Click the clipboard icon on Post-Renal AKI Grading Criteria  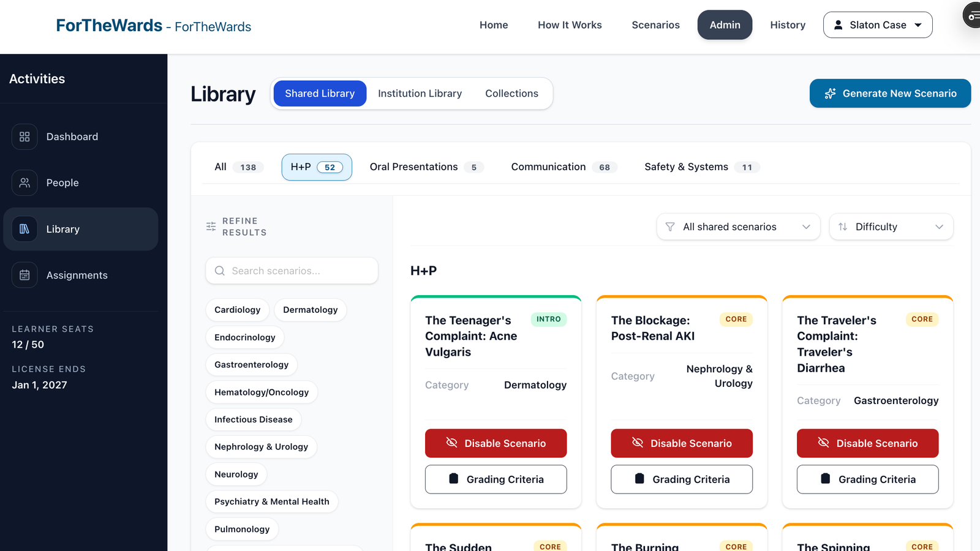pyautogui.click(x=639, y=479)
